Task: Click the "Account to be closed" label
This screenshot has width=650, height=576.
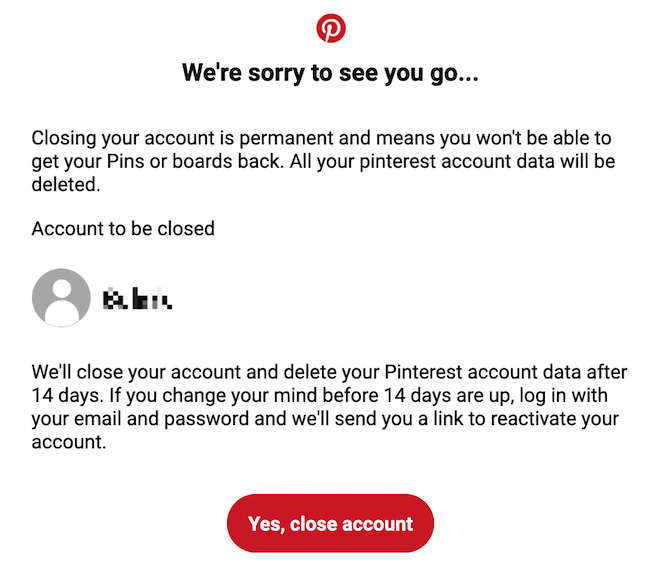Action: tap(123, 228)
